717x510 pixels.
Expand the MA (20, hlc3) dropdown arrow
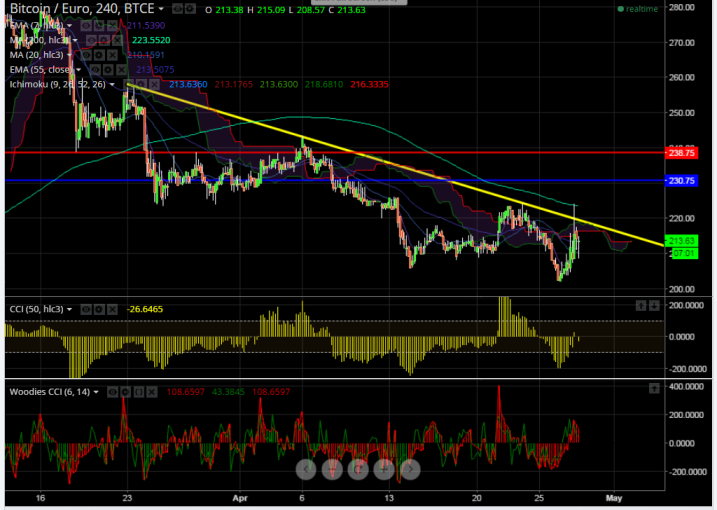pyautogui.click(x=70, y=55)
